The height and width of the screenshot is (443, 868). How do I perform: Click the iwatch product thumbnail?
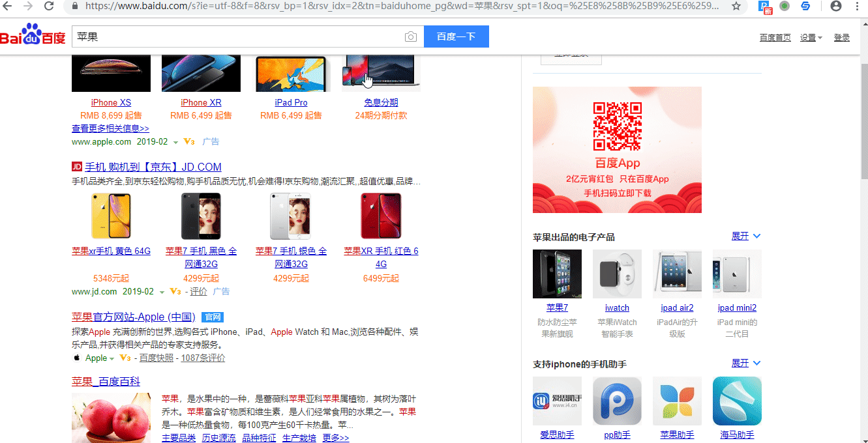pyautogui.click(x=617, y=274)
